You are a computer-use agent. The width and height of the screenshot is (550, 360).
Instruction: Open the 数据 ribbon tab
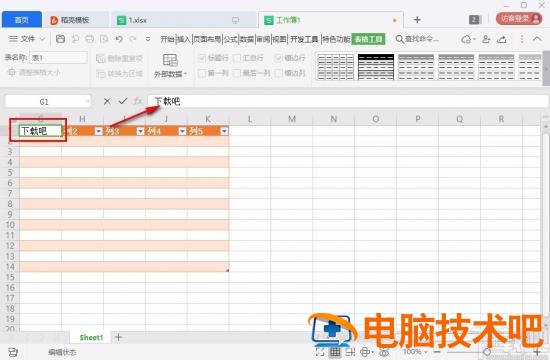click(x=247, y=39)
